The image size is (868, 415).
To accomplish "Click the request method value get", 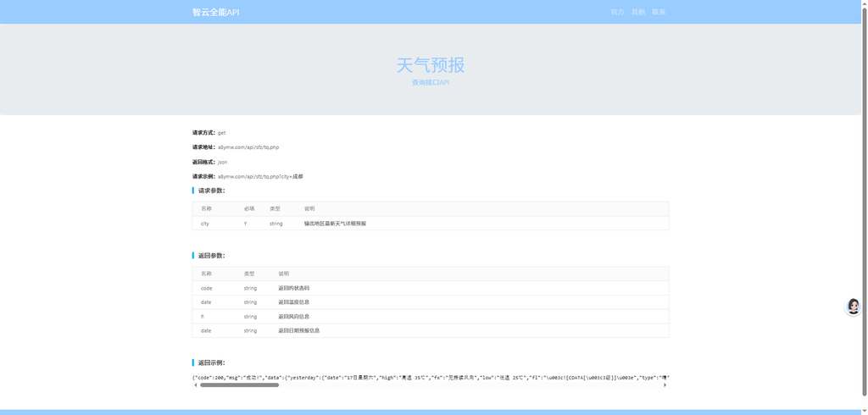I will (x=221, y=133).
